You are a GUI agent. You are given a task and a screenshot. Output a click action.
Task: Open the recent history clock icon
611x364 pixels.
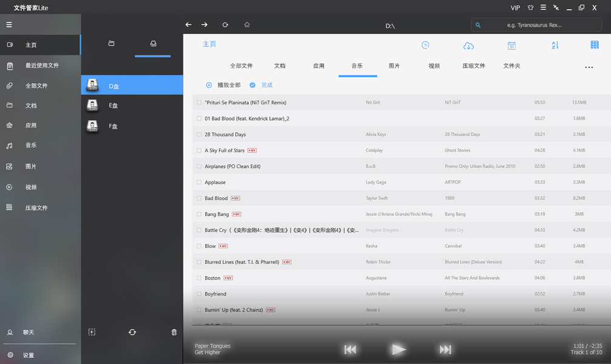(x=425, y=45)
